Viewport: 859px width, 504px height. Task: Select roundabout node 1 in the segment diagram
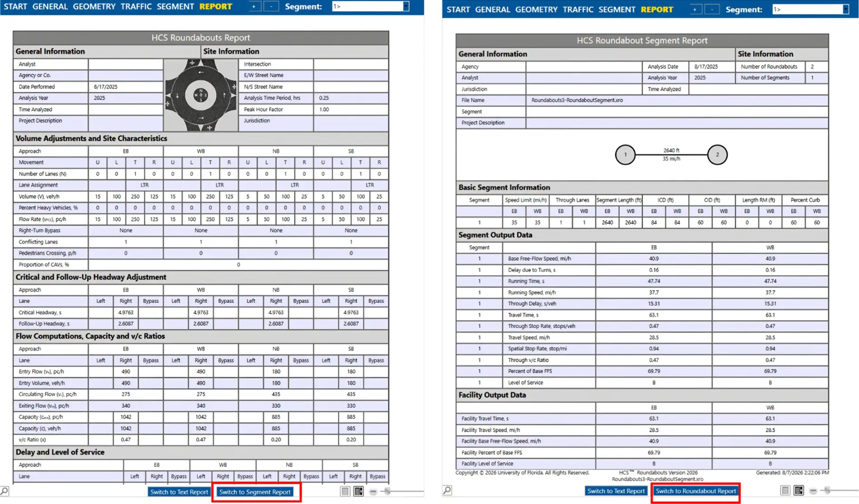click(625, 155)
